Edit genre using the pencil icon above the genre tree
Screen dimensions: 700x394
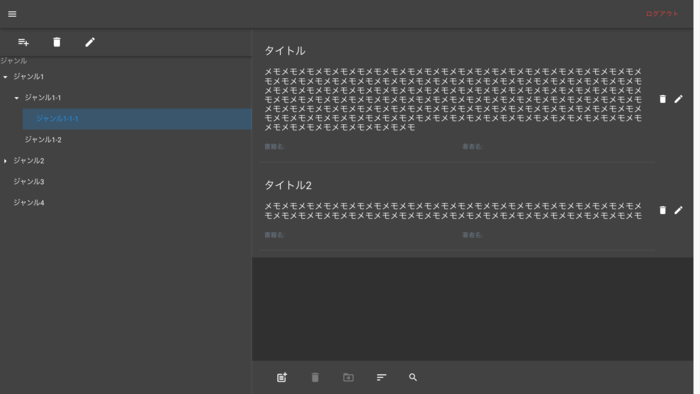(90, 42)
